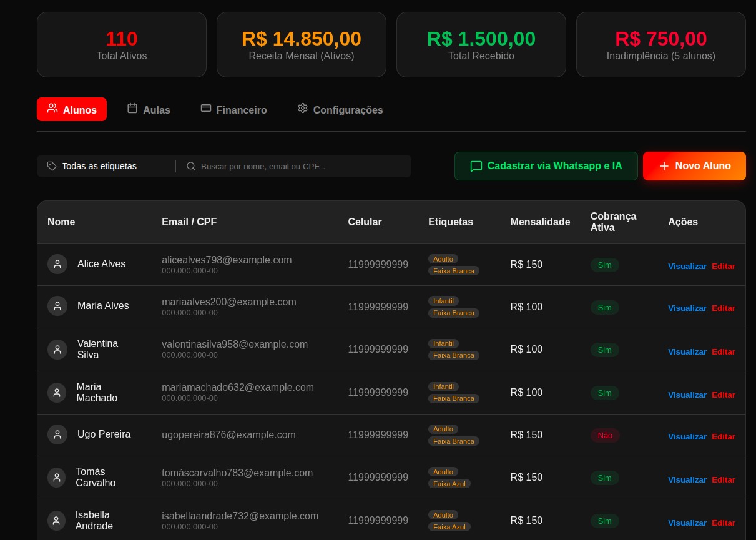Click the chat bubble icon on the Whatsapp button
This screenshot has height=540, width=756.
click(476, 166)
